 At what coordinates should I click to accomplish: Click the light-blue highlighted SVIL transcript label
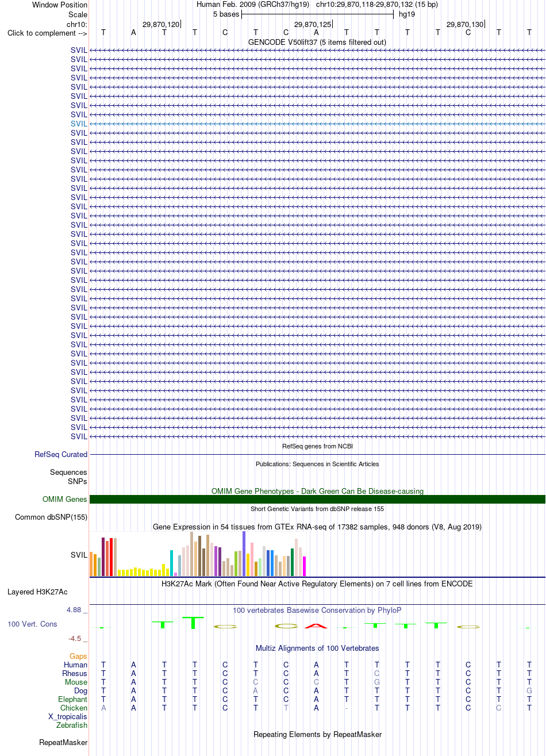coord(79,124)
